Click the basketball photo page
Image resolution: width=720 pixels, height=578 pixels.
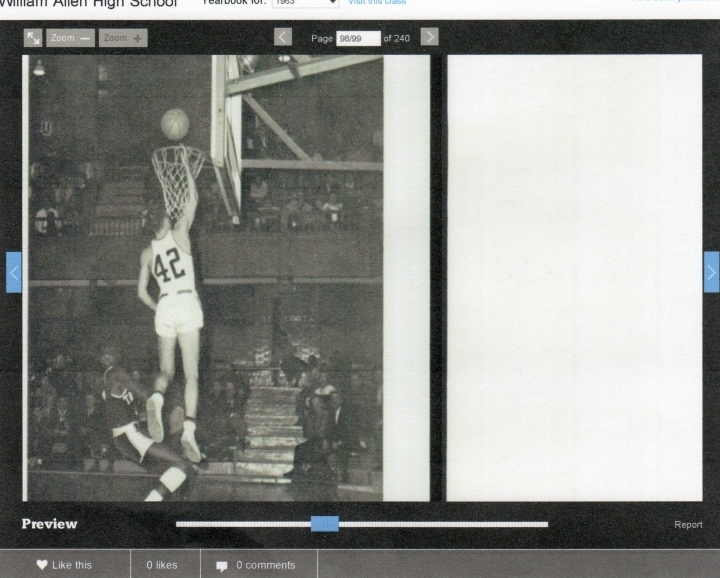click(x=226, y=278)
